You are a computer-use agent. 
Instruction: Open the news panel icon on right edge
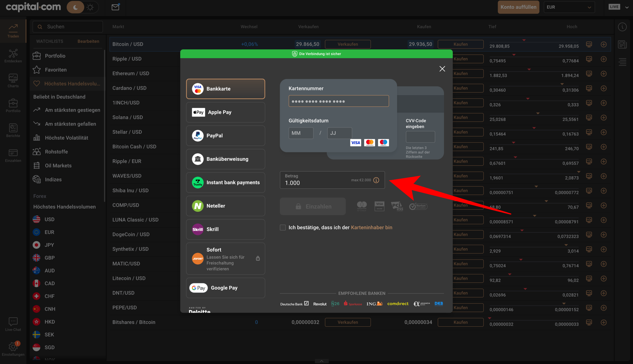tap(622, 44)
